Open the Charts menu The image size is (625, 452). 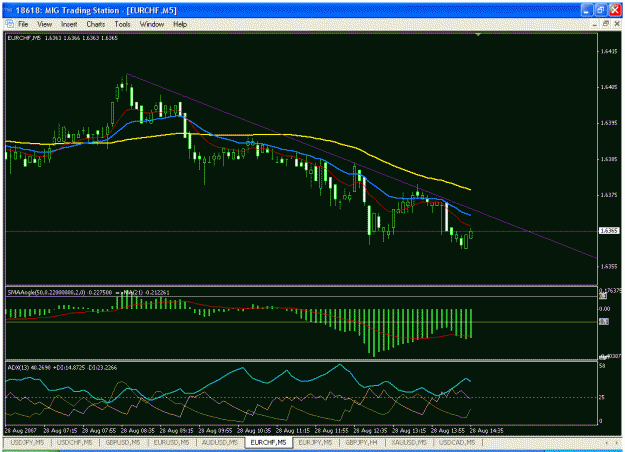(96, 24)
